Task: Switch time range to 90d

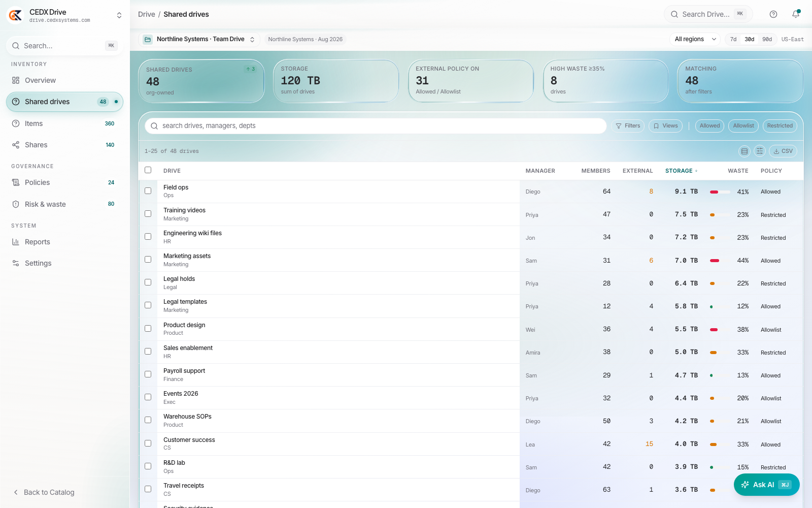Action: (x=767, y=39)
